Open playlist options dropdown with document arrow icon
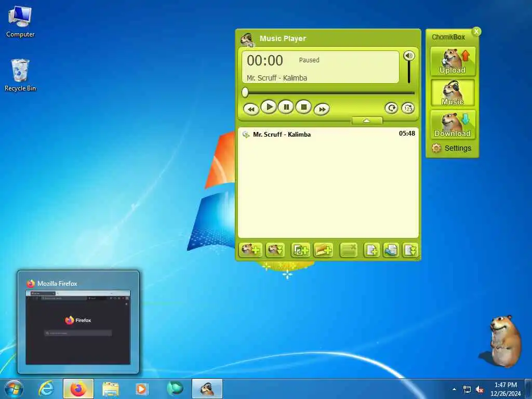 click(410, 250)
